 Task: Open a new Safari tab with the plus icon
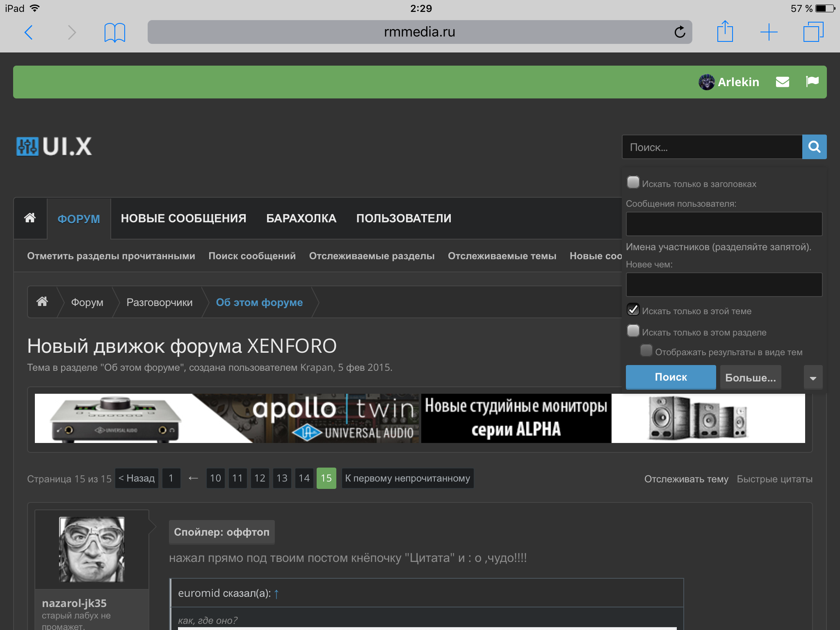pyautogui.click(x=769, y=32)
